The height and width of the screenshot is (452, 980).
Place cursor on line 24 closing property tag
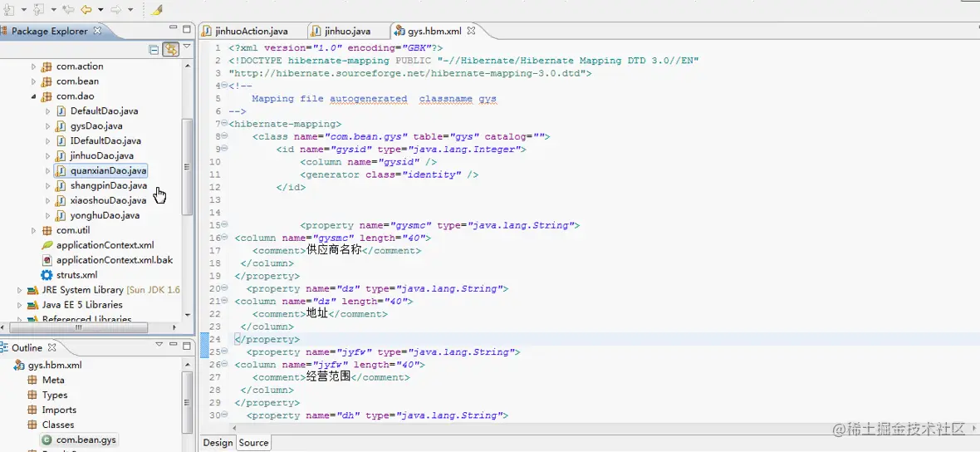[267, 340]
